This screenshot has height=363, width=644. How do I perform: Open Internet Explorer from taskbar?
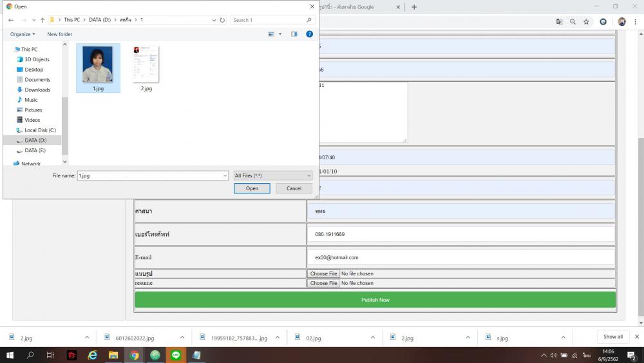click(92, 355)
